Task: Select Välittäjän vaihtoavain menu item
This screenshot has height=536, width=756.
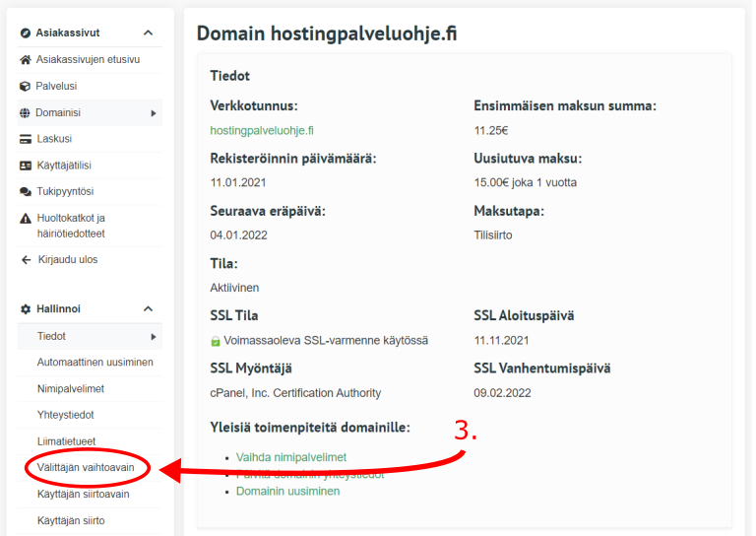Action: coord(86,468)
